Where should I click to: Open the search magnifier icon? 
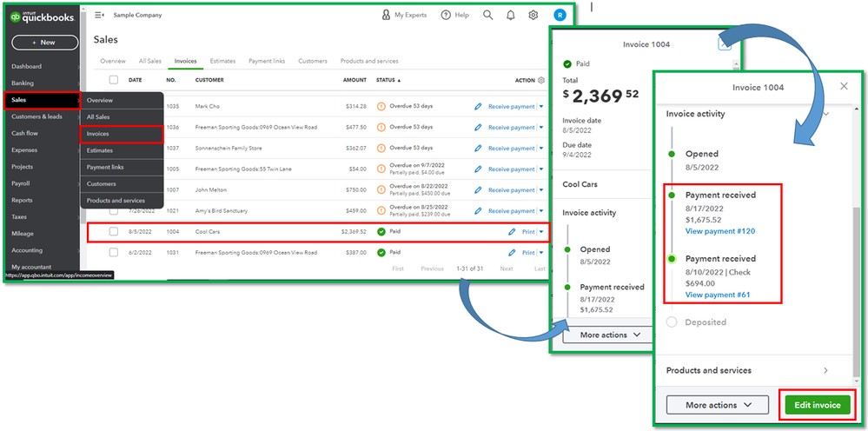[x=487, y=15]
